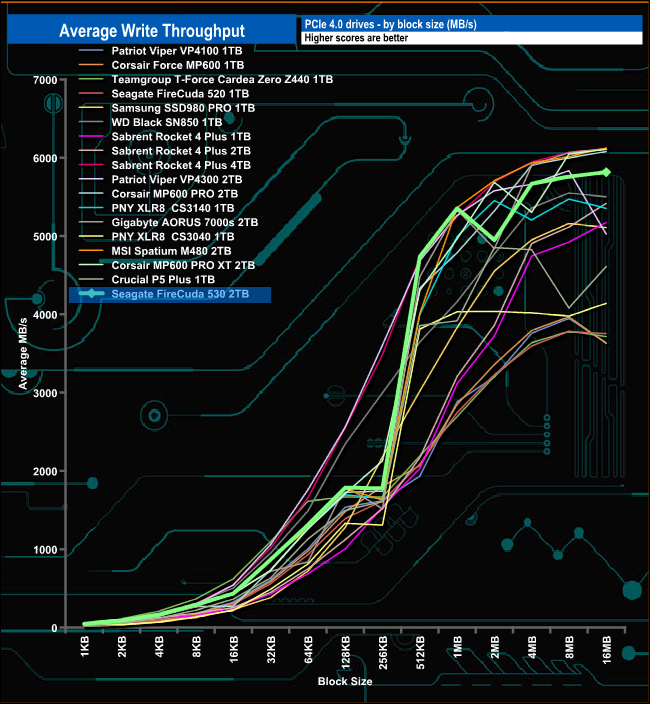This screenshot has height=704, width=650.
Task: Click the 1000 y-axis label
Action: [45, 550]
